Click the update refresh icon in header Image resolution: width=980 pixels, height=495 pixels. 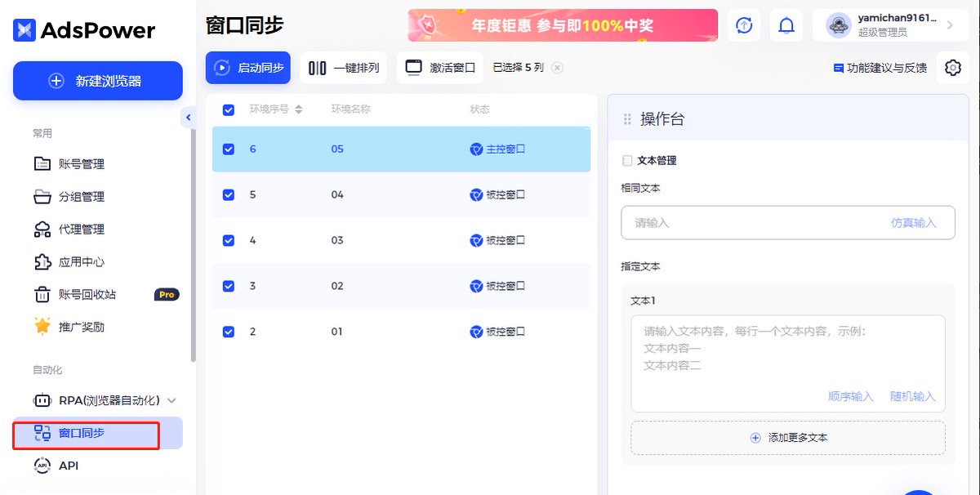click(x=744, y=25)
